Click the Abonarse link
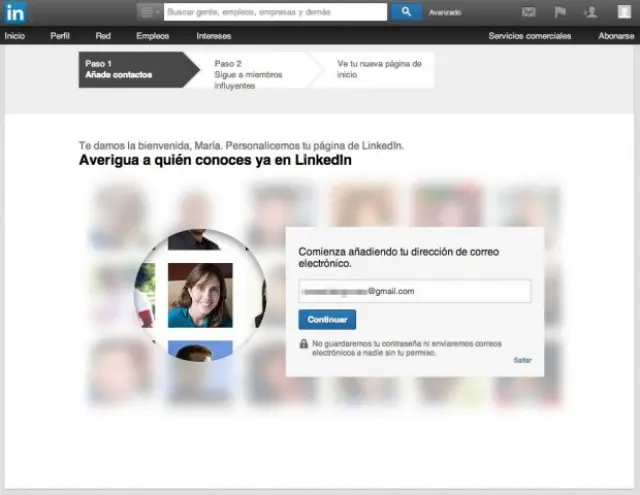 [x=615, y=36]
